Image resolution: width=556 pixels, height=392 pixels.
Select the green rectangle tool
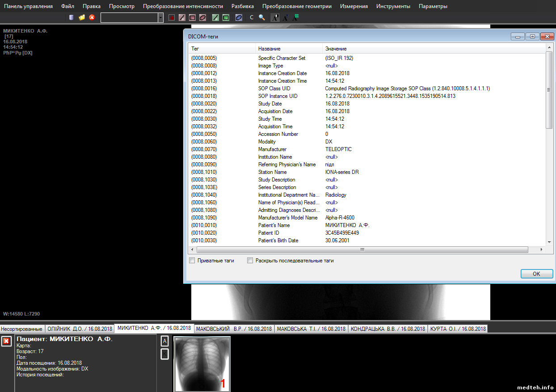[226, 18]
